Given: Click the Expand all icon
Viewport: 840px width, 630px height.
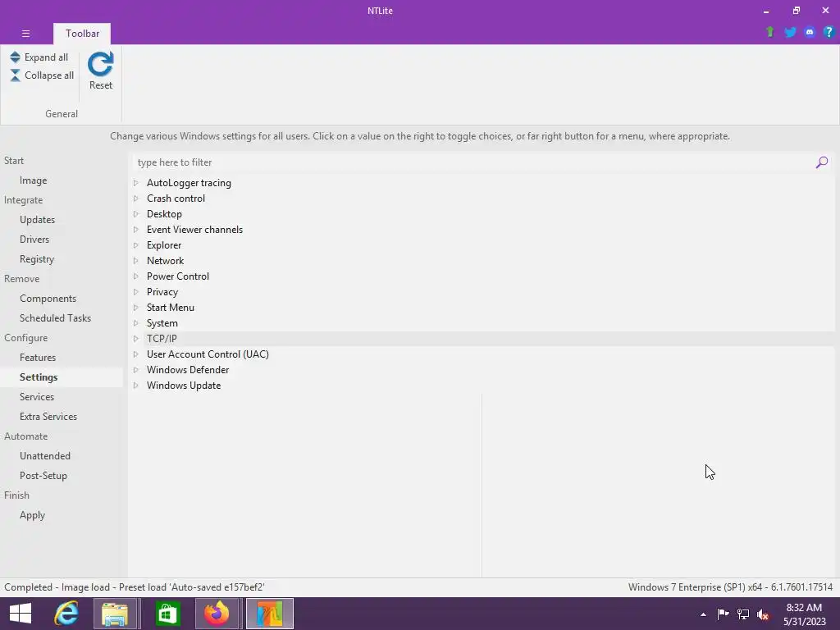Looking at the screenshot, I should pyautogui.click(x=15, y=57).
